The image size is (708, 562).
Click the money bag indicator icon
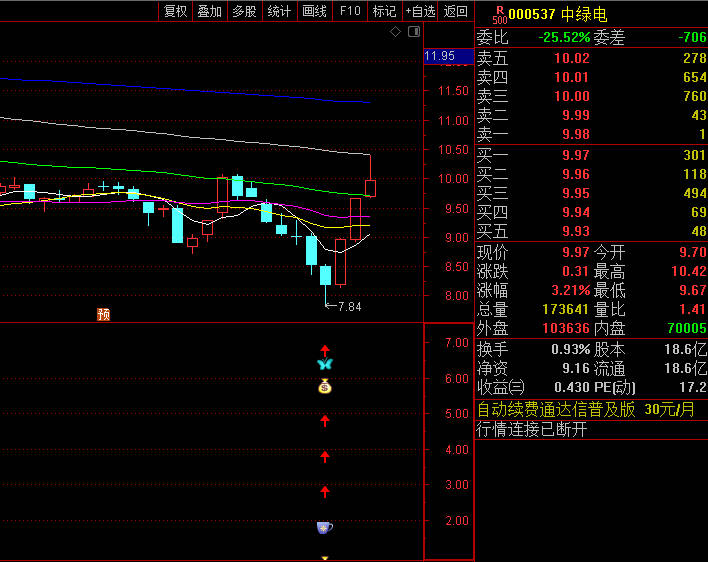[325, 386]
